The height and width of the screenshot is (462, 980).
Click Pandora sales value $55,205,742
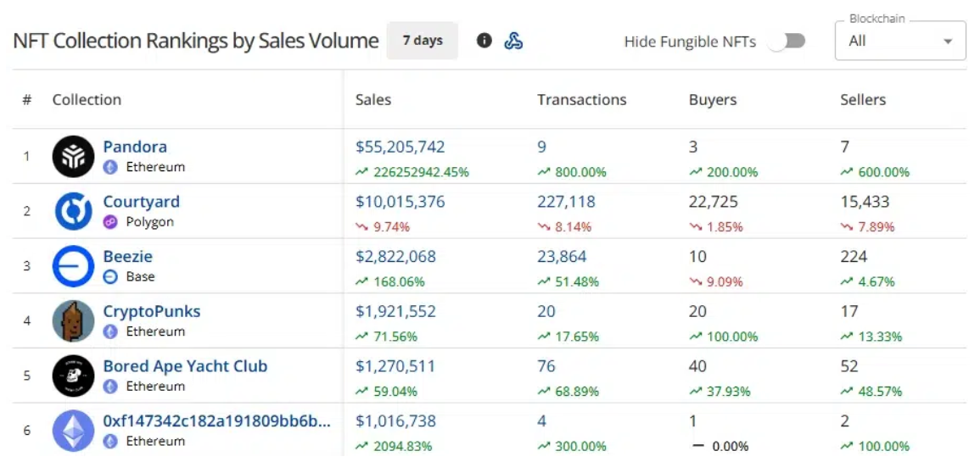400,148
